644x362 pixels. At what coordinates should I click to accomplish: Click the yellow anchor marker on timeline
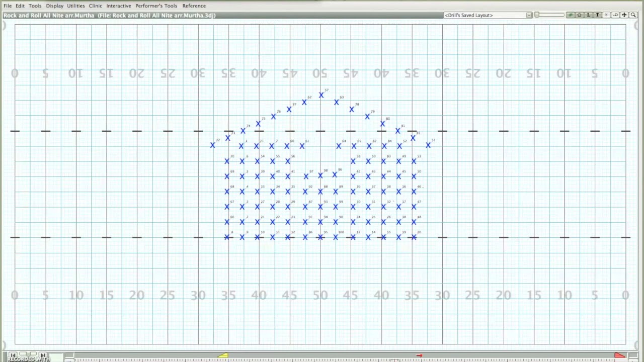223,355
